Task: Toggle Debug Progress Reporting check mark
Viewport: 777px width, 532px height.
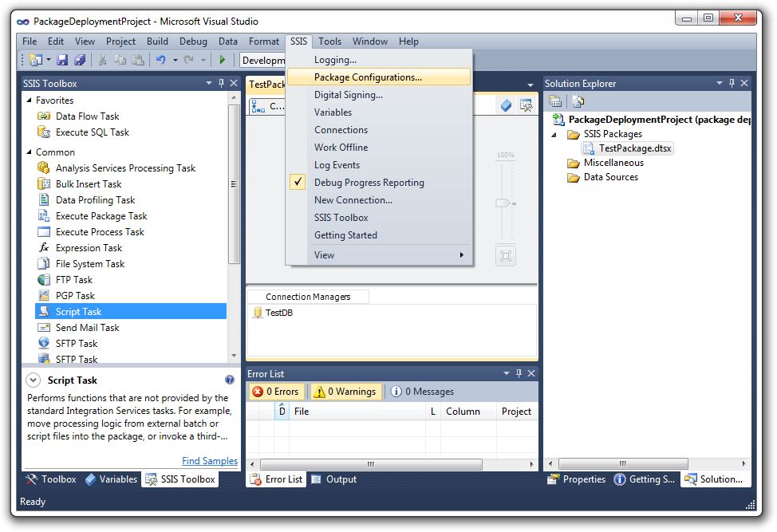Action: (x=298, y=183)
